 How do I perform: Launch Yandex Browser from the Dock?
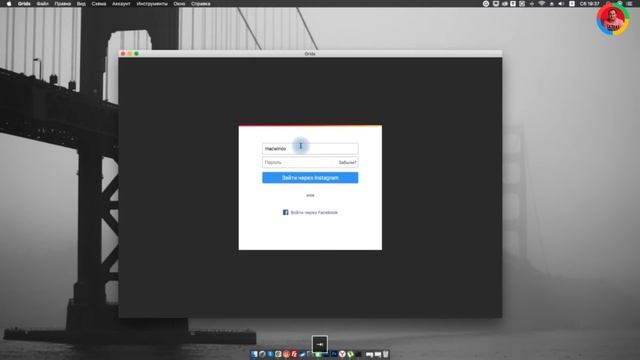point(342,354)
